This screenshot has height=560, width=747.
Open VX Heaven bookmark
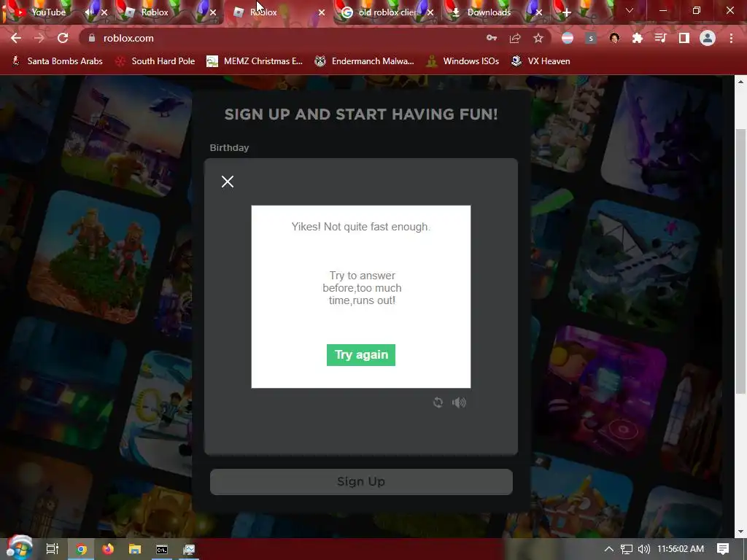541,61
